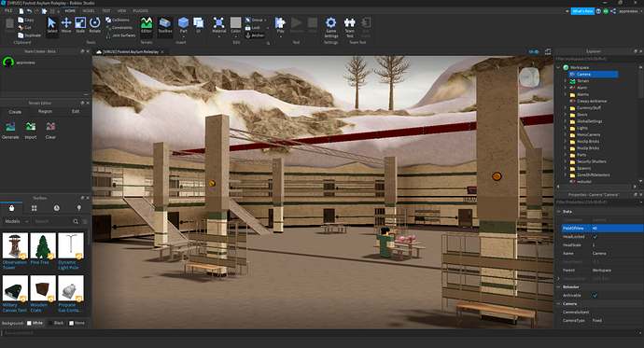This screenshot has width=644, height=348.
Task: Open the Toolbox Inventory grid tab
Action: [35, 208]
